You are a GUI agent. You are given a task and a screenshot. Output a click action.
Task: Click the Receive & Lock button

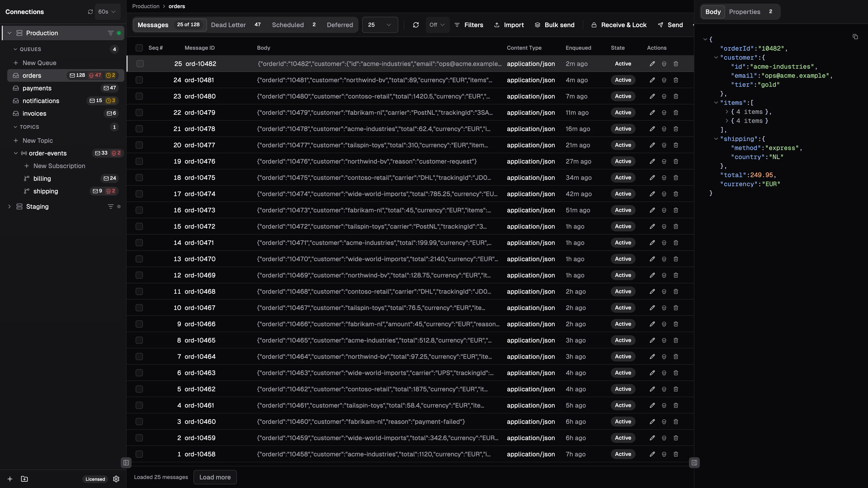tap(619, 25)
